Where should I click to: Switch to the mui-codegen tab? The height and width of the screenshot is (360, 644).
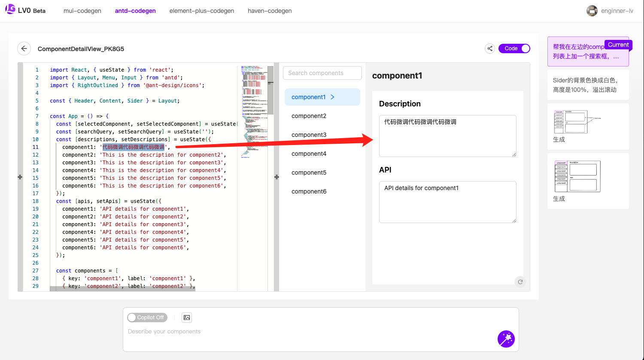pyautogui.click(x=82, y=11)
